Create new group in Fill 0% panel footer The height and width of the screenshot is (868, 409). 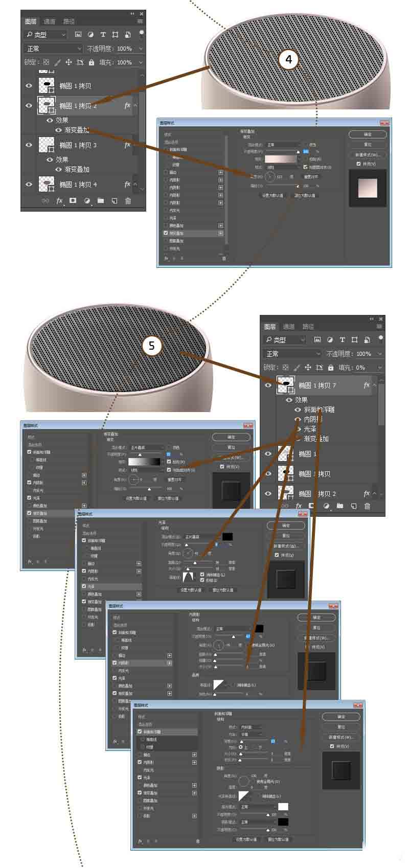click(340, 506)
